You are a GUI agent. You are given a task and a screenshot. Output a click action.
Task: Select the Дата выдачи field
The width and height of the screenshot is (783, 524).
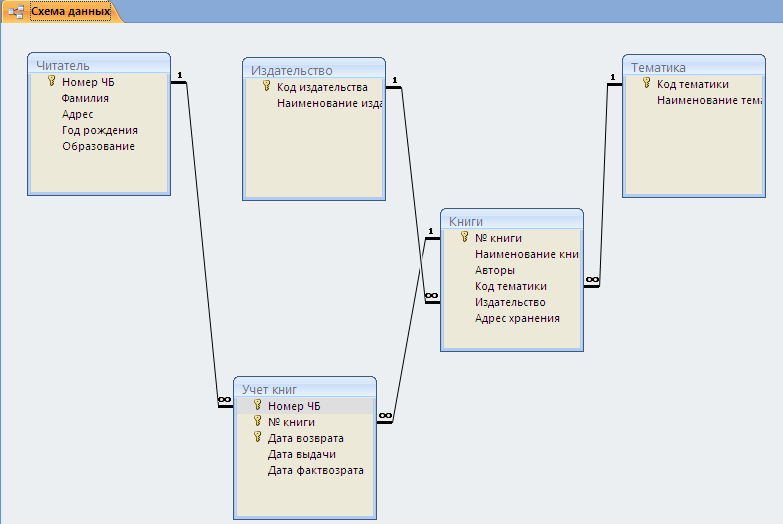pos(305,454)
